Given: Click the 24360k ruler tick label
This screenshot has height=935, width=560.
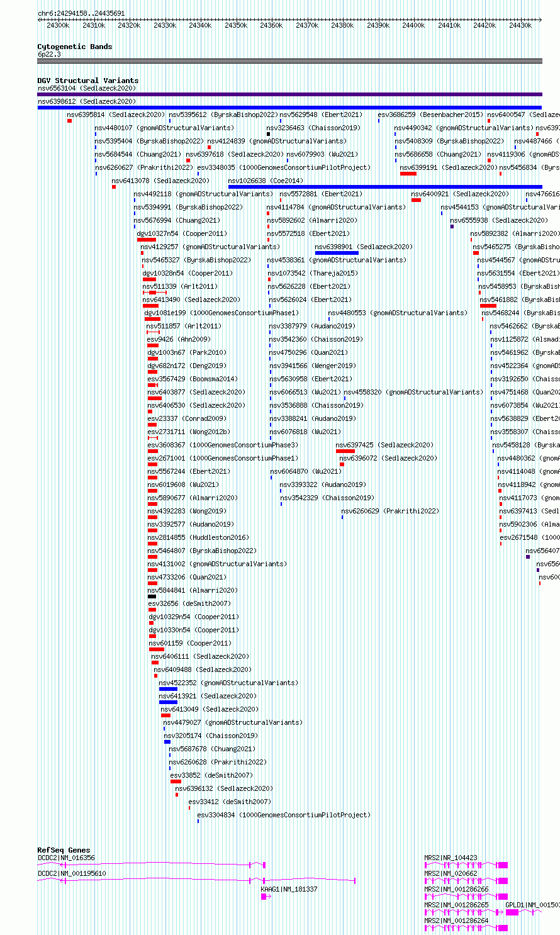Looking at the screenshot, I should tap(271, 25).
